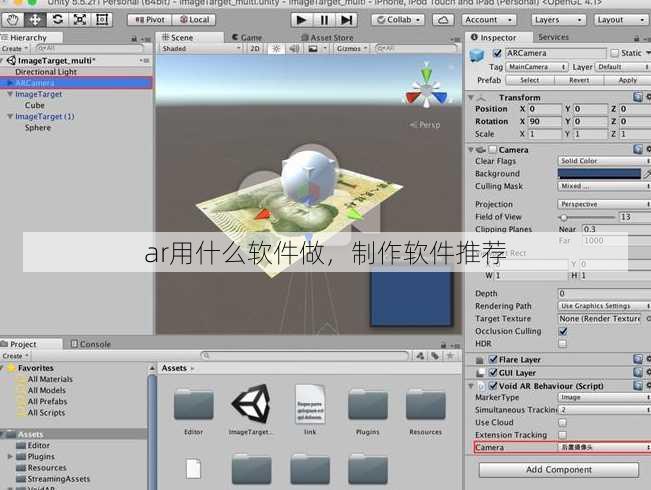Open Camera component help icon

638,149
